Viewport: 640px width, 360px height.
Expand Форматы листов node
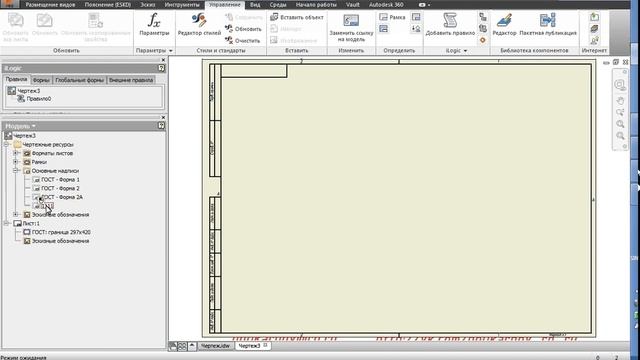point(16,153)
